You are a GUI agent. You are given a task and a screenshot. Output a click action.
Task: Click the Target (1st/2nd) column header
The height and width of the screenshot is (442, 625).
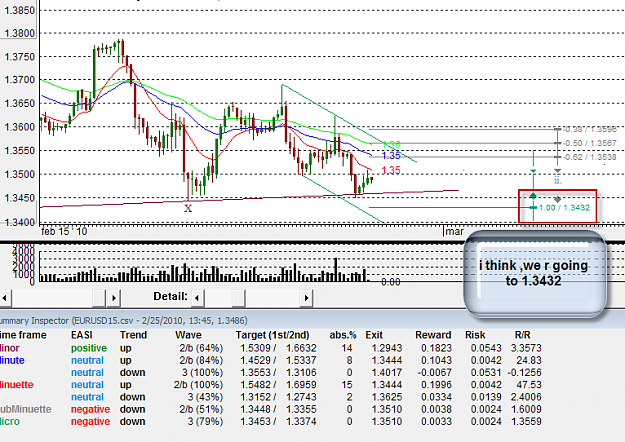[272, 335]
